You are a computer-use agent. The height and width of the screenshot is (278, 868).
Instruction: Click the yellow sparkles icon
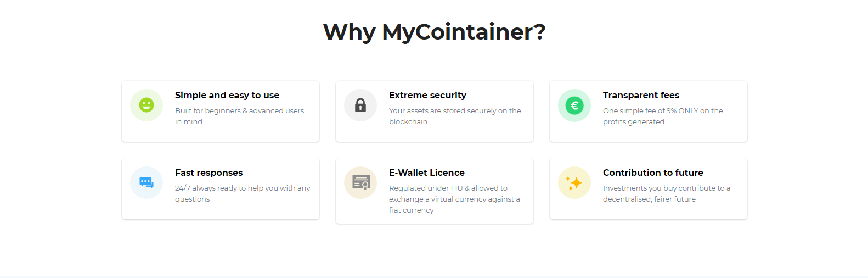pyautogui.click(x=574, y=182)
